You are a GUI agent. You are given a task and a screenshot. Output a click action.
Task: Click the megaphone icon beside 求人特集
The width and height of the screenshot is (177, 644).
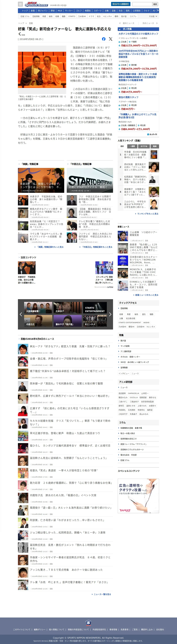click(x=120, y=29)
